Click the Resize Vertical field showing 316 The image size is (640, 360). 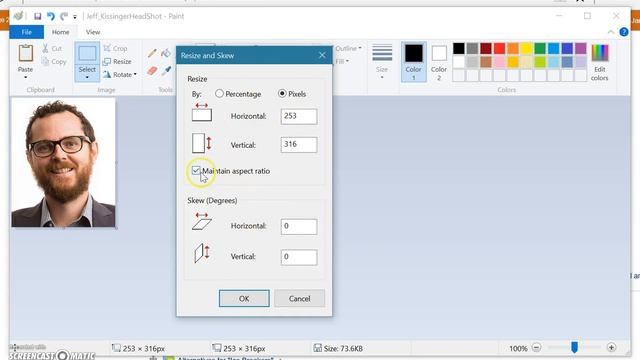(299, 144)
